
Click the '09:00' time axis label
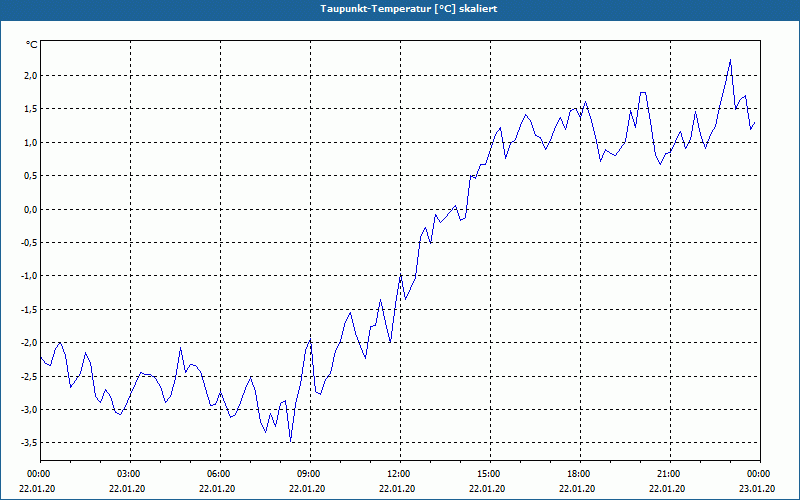pos(311,474)
